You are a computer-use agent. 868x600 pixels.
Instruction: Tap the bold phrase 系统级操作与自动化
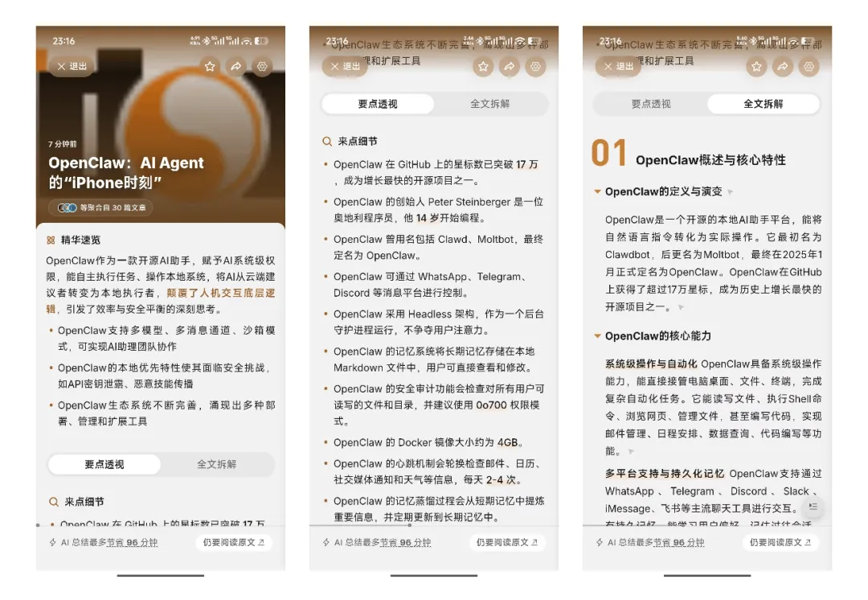pos(651,364)
